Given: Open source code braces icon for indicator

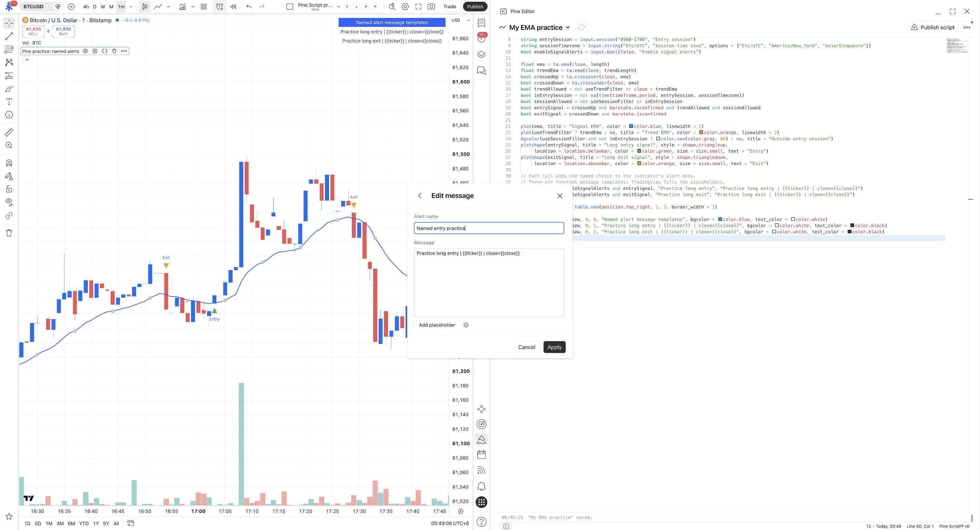Looking at the screenshot, I should (105, 51).
